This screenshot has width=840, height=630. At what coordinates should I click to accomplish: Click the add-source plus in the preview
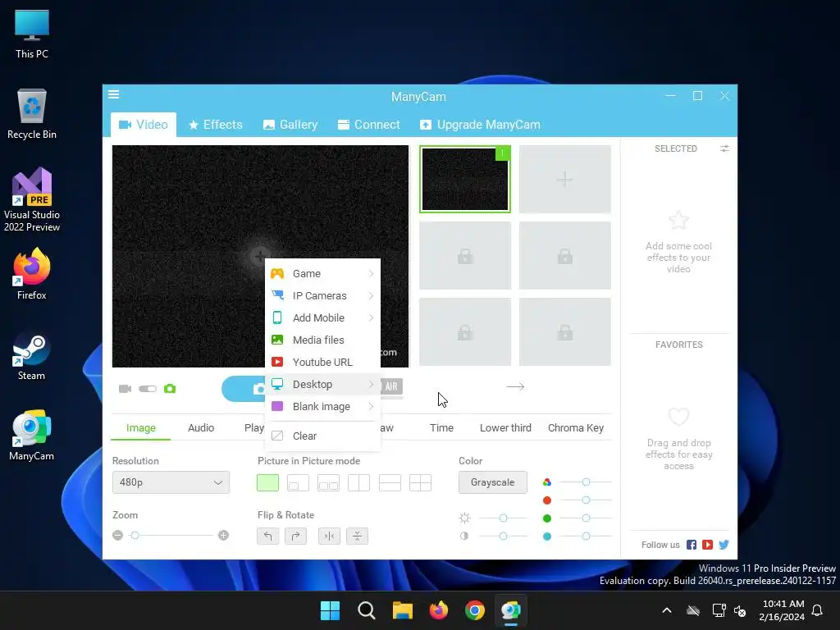260,256
